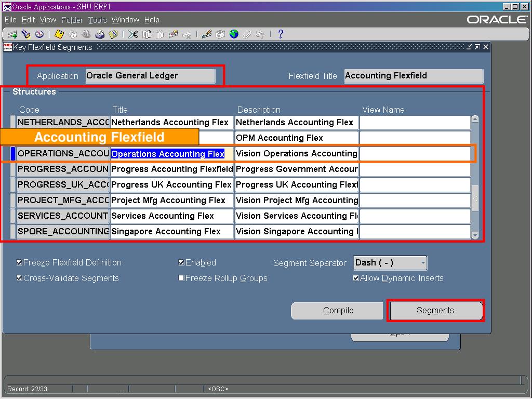
Task: Toggle Allow Dynamic Inserts checkbox
Action: (x=356, y=278)
